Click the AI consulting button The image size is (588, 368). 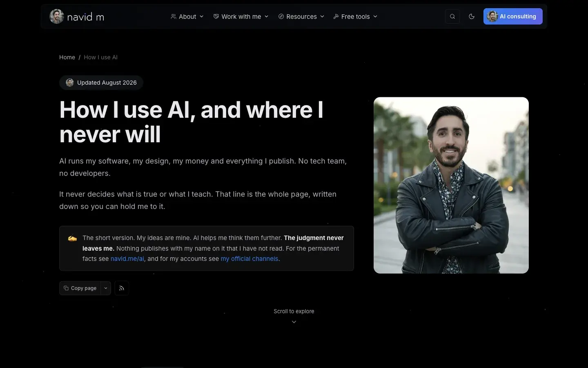[513, 16]
